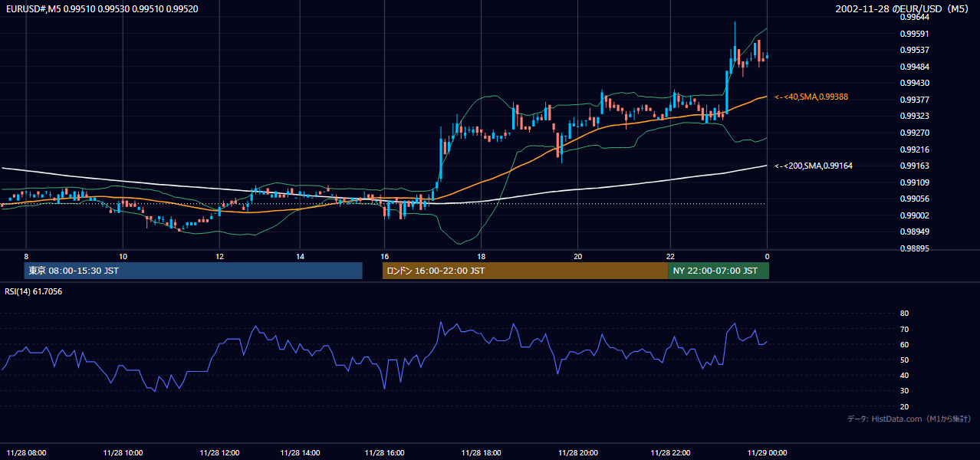980x460 pixels.
Task: Click the 12 hour tick under the chart
Action: click(x=219, y=256)
